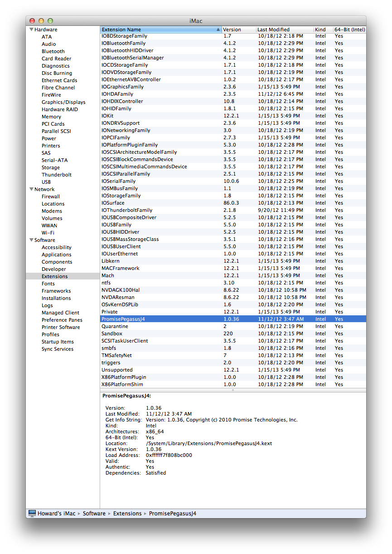Select Parallel SCSI in sidebar
Viewport: 392px width, 554px height.
(x=56, y=131)
